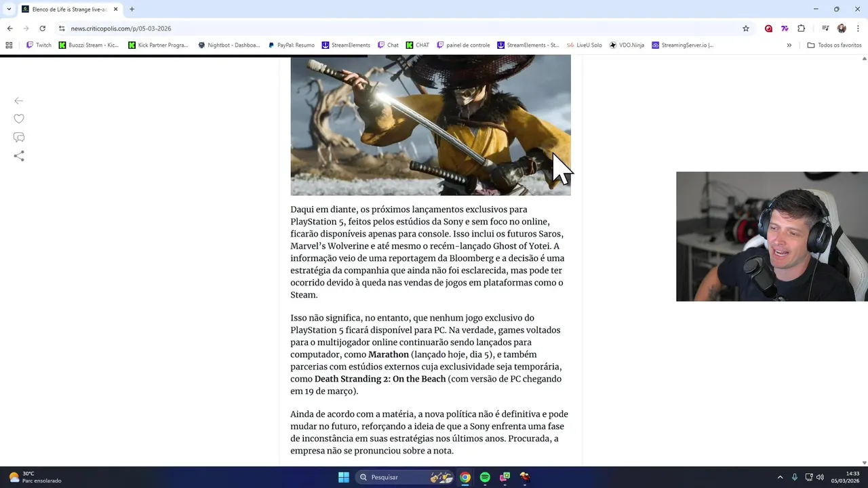
Task: Open the tab search dropdown arrow
Action: pyautogui.click(x=9, y=9)
